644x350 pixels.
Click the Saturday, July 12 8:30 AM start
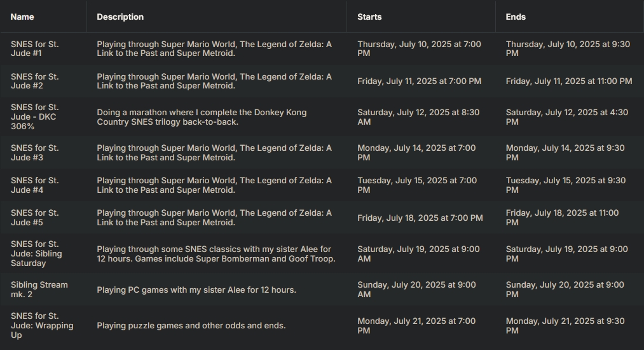point(418,117)
